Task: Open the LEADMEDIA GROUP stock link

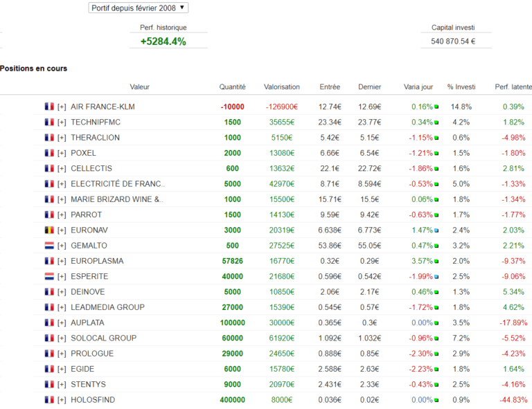Action: [x=107, y=307]
